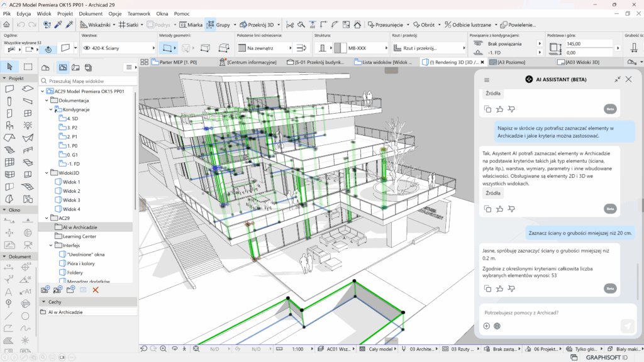Viewport: 644px width, 362px height.
Task: Click the eyedropper pick-up parameters icon
Action: click(58, 25)
